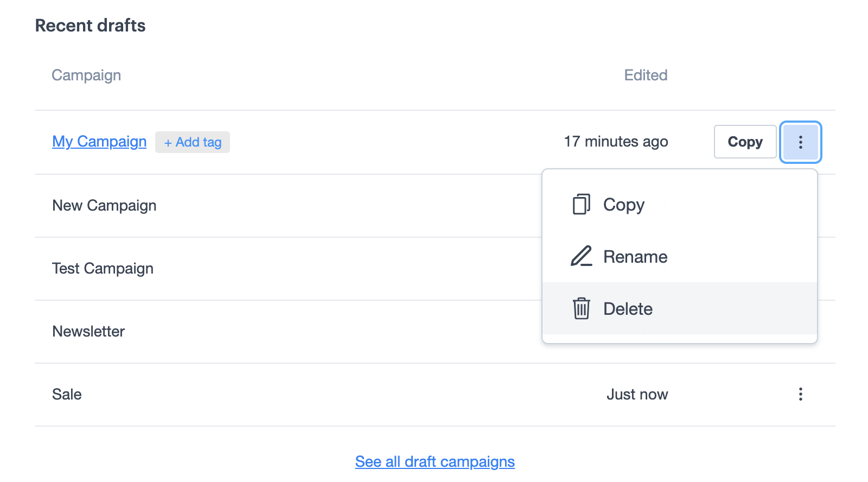Click the Just now timestamp
Screen dimensions: 868x482
tap(637, 395)
